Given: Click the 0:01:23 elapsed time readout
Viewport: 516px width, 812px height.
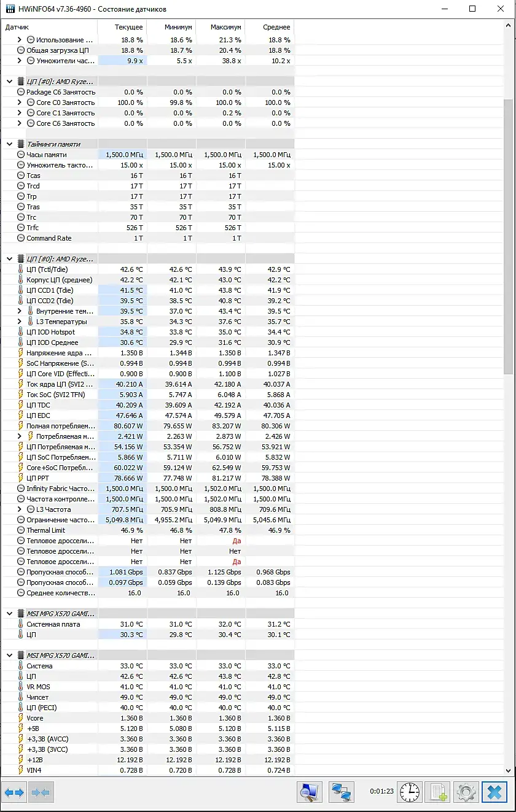Looking at the screenshot, I should [x=381, y=792].
